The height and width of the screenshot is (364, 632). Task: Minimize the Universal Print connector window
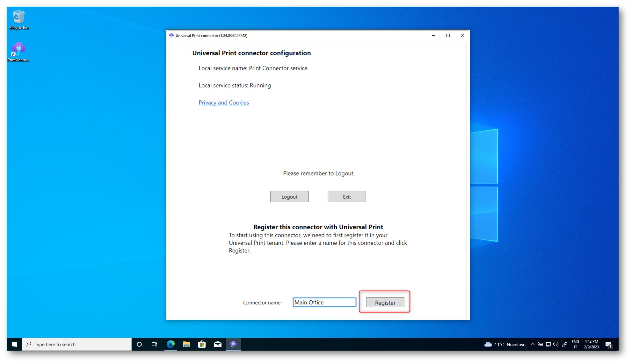(433, 35)
